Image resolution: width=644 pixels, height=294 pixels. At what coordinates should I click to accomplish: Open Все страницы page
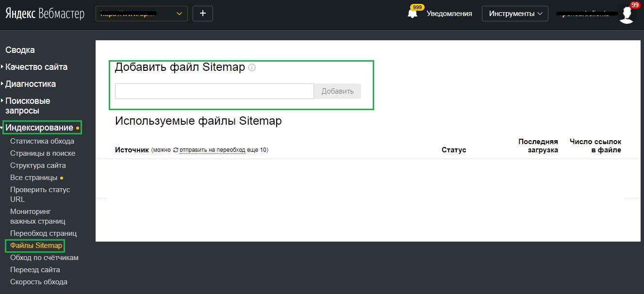tap(34, 178)
